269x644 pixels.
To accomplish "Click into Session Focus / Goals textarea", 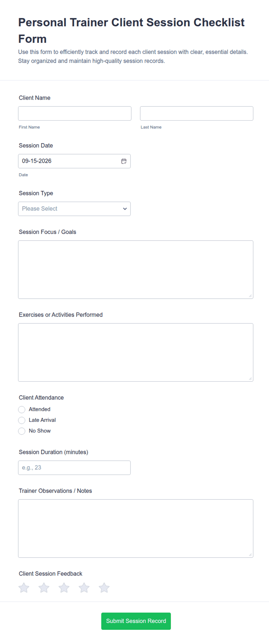I will pos(136,270).
